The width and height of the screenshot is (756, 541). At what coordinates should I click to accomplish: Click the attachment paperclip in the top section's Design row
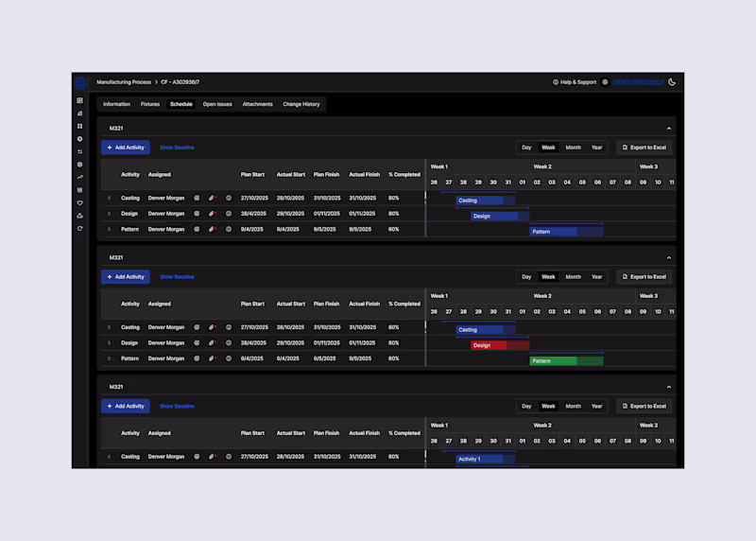point(211,214)
